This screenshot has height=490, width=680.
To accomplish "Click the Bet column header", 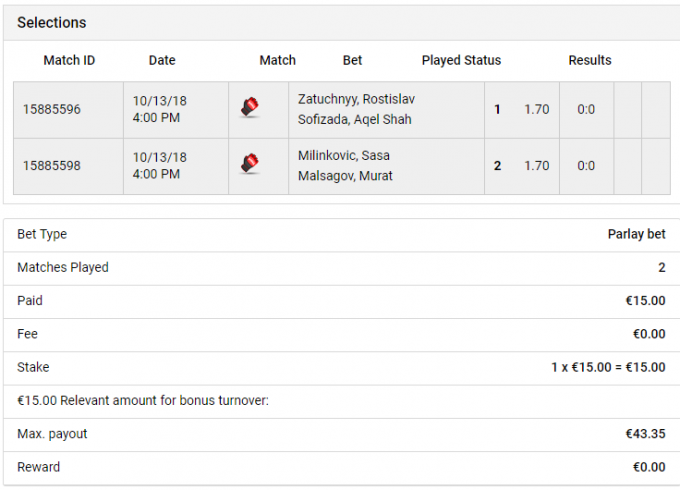I will point(352,60).
